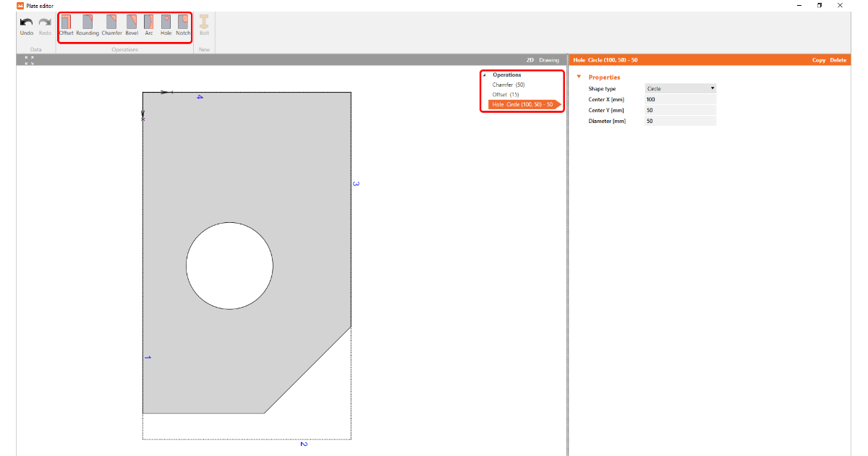868x456 pixels.
Task: Select the Bevel operation tool
Action: point(132,22)
